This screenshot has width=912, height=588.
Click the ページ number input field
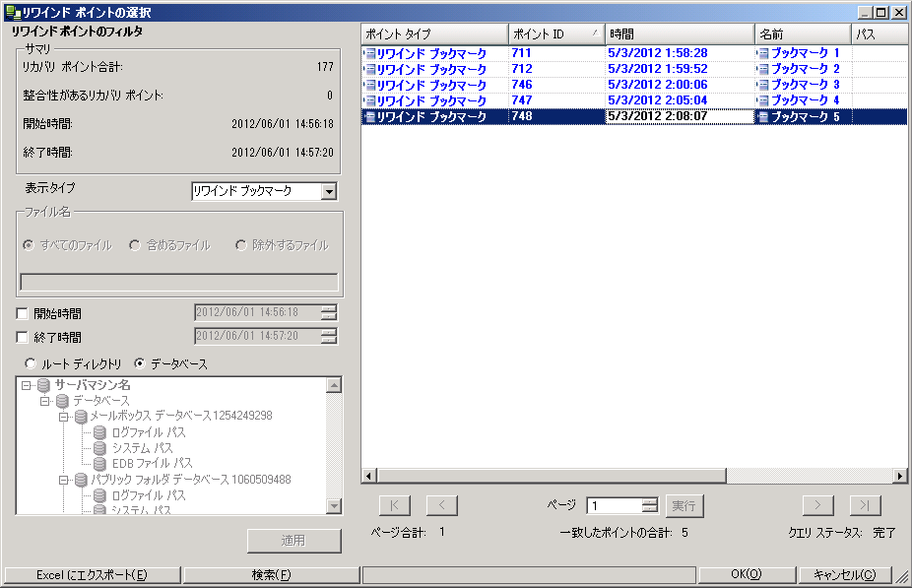click(615, 505)
